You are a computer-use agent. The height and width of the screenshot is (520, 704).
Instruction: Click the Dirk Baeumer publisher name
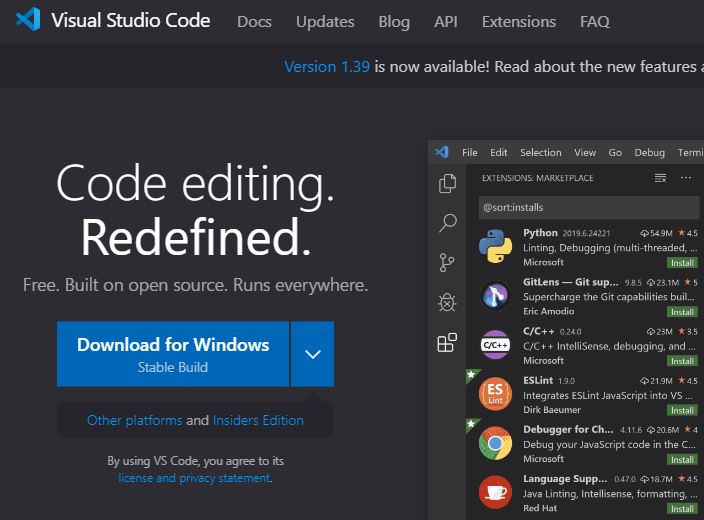coord(552,410)
